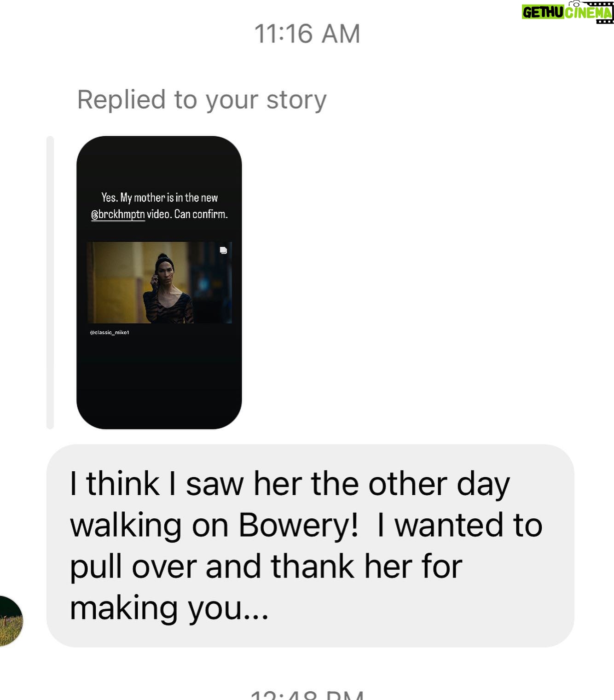Click the camera icon in the watermark

[576, 4]
